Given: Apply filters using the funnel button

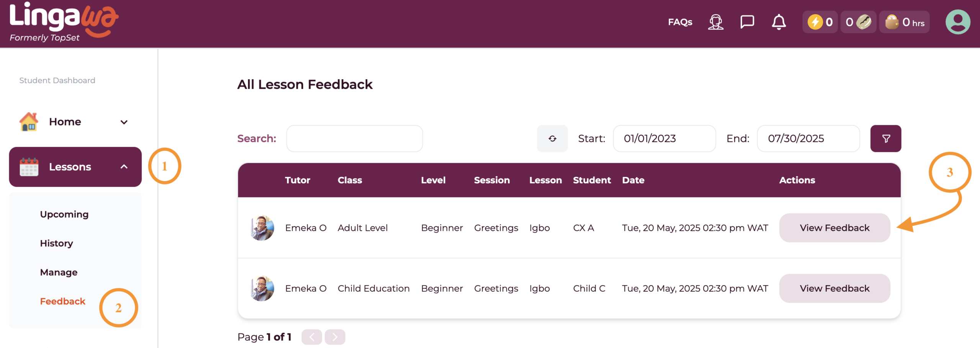Looking at the screenshot, I should pos(885,138).
